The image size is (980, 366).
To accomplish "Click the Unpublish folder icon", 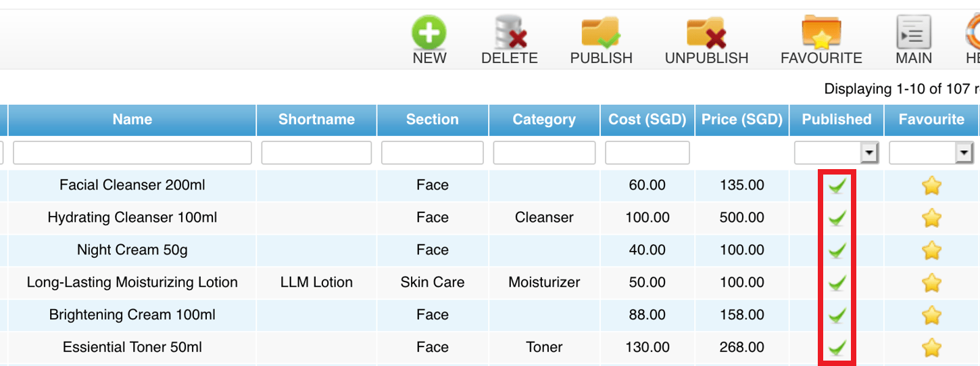I will pyautogui.click(x=706, y=32).
